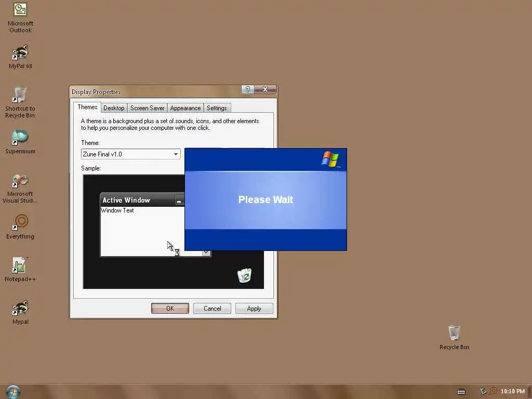Select the MyPal 68 desktop shortcut
Viewport: 532px width, 399px height.
[x=20, y=57]
